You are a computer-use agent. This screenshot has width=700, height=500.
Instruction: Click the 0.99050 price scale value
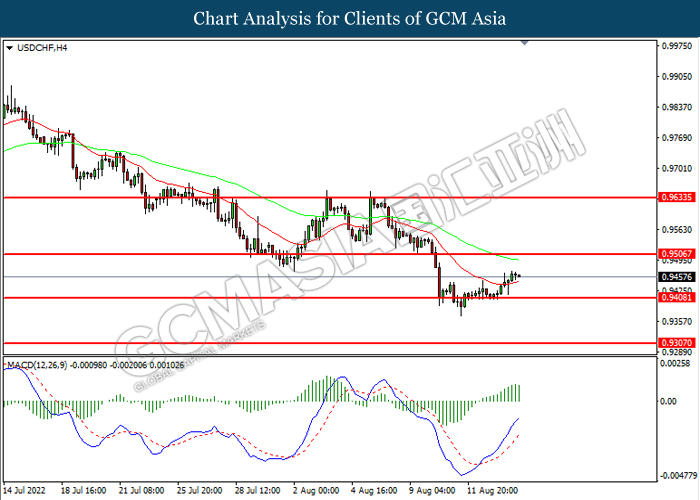pyautogui.click(x=677, y=77)
